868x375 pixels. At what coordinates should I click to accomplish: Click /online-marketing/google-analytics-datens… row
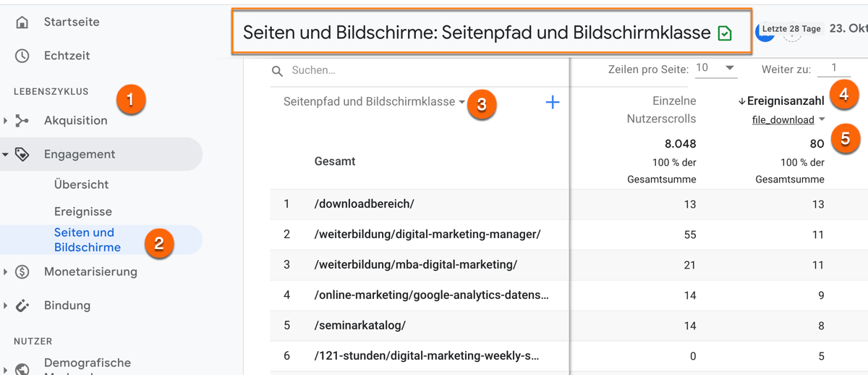pyautogui.click(x=432, y=295)
